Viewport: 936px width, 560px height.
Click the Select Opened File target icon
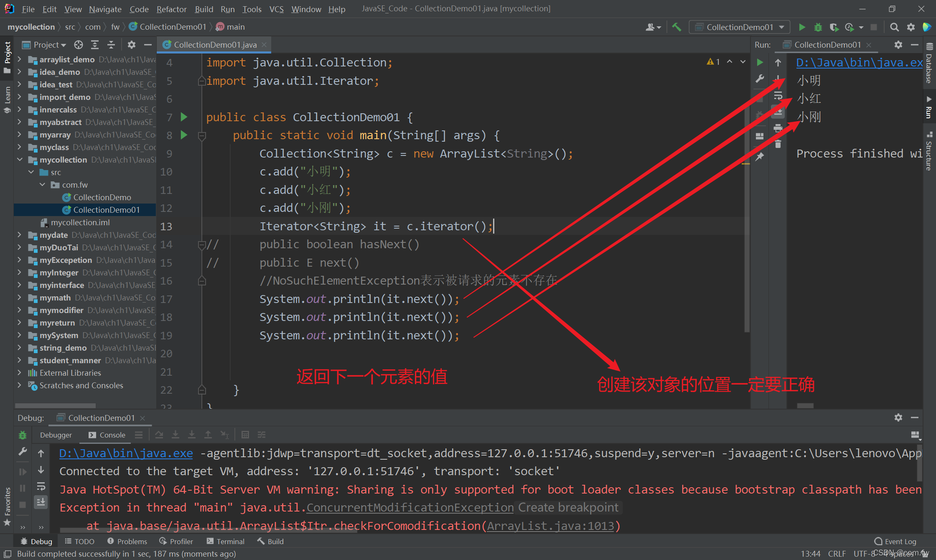(x=79, y=45)
